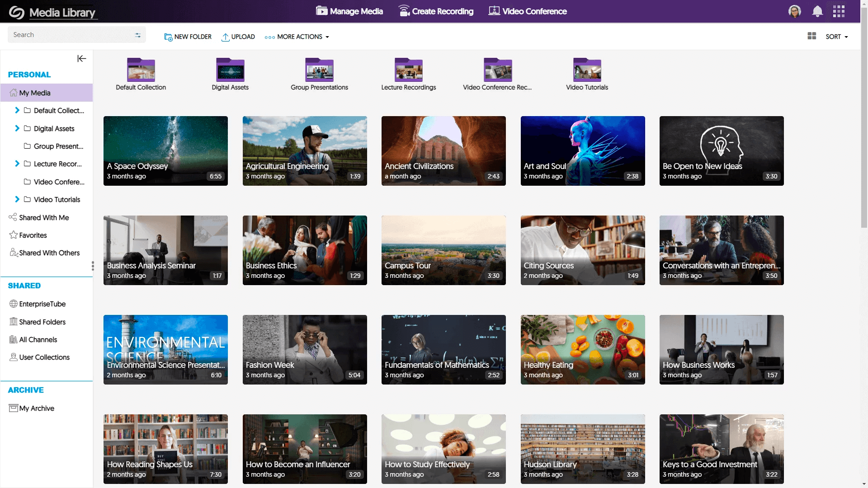Open Environmental Science Presentation video
The height and width of the screenshot is (488, 868).
coord(165,350)
